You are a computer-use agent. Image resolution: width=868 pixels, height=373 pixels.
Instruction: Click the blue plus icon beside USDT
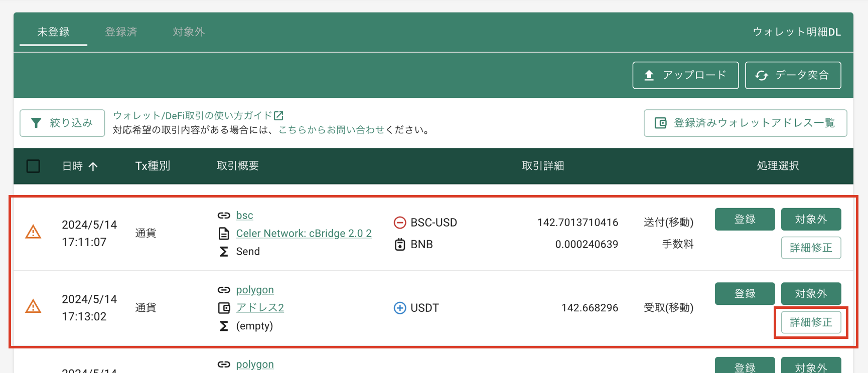point(400,308)
